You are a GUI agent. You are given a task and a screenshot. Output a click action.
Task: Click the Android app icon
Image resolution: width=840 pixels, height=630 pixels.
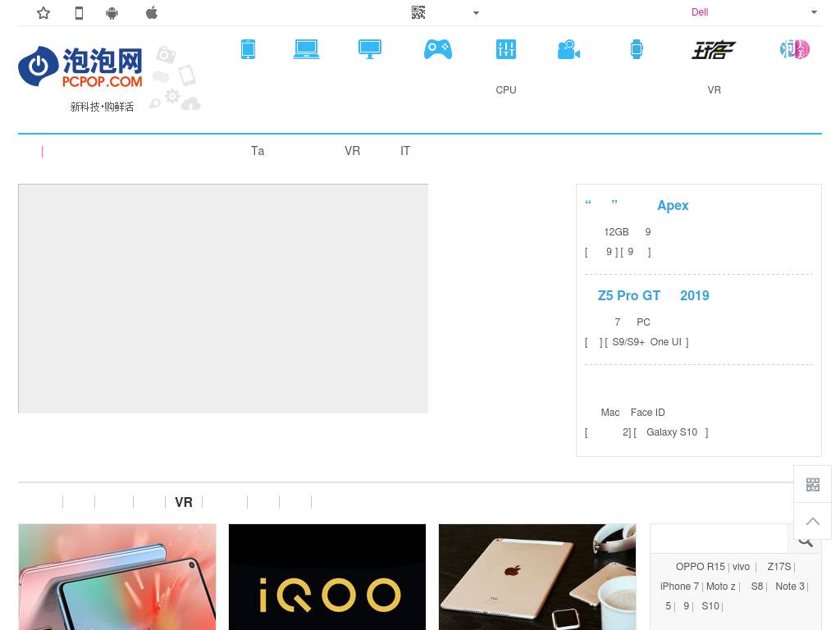click(112, 13)
